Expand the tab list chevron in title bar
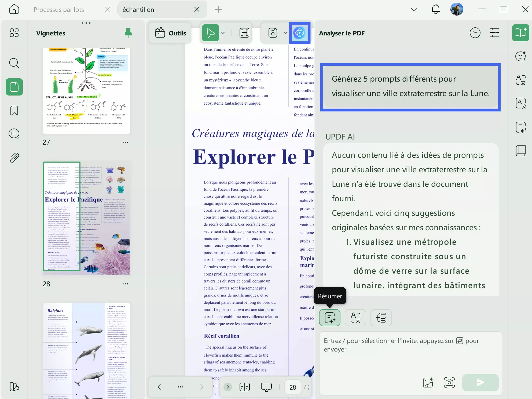 coord(414,9)
